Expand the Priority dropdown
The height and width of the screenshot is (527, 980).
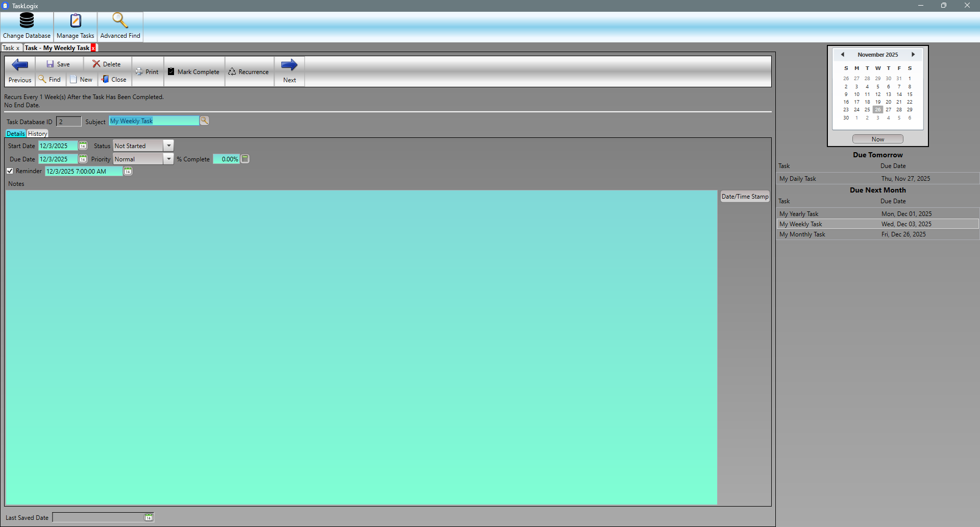pyautogui.click(x=168, y=159)
